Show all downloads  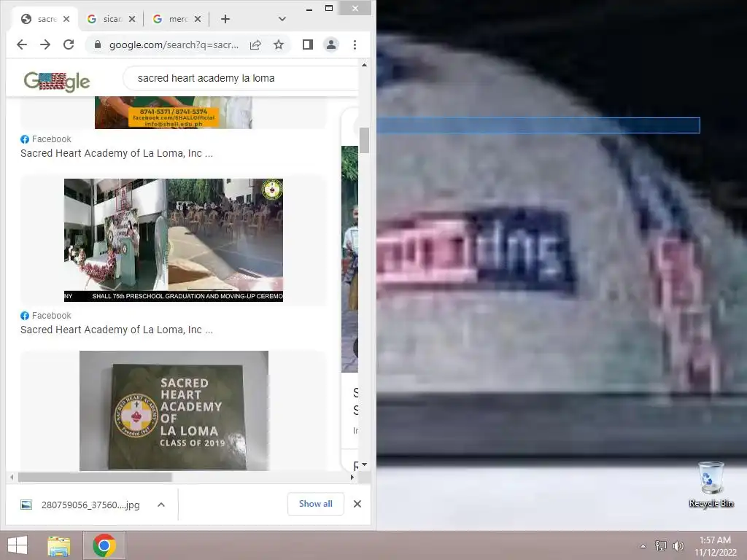click(x=315, y=504)
